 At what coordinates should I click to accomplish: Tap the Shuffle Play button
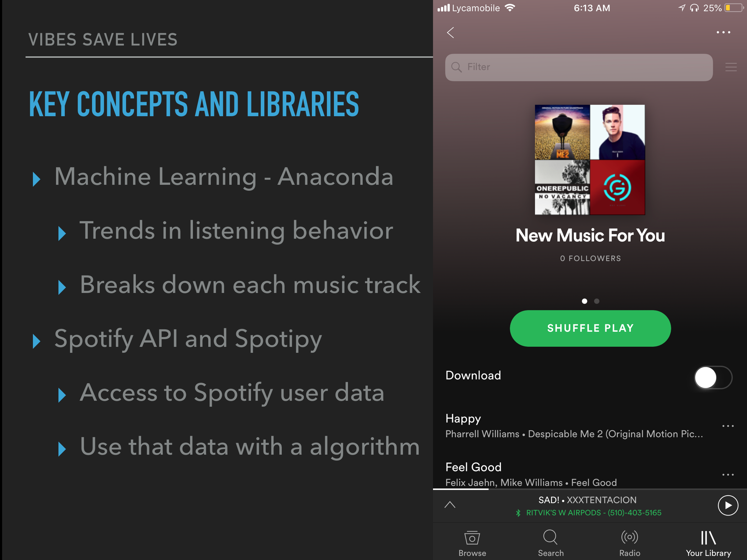[590, 328]
